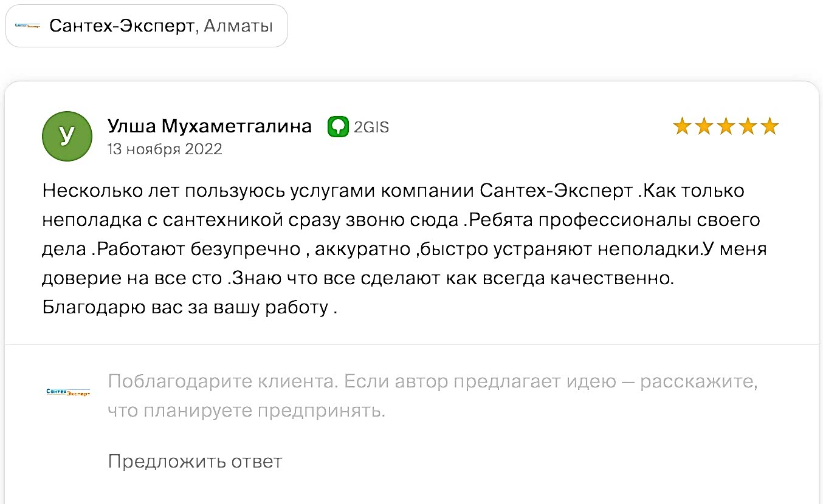
Task: Click the fourth rating star
Action: (748, 126)
